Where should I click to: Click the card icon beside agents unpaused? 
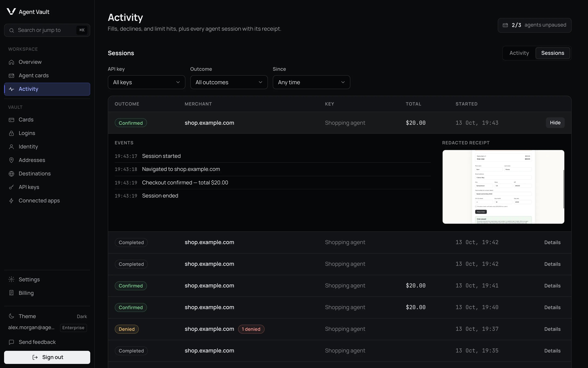point(505,25)
